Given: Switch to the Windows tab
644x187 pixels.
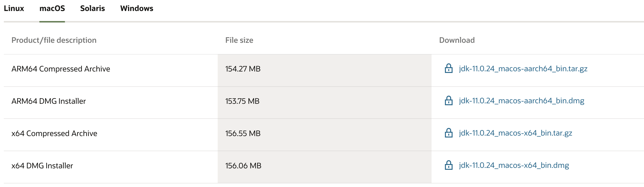Looking at the screenshot, I should (x=137, y=9).
